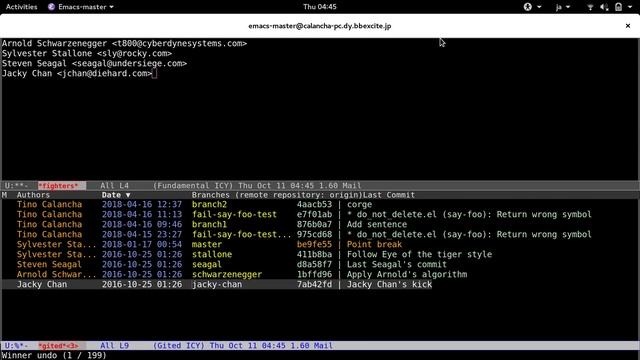640x360 pixels.
Task: Click date 2018-01-17 00:54
Action: point(142,244)
